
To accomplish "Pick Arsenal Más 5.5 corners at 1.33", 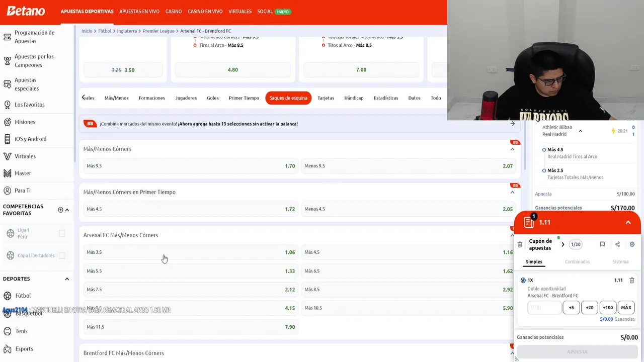I will click(x=191, y=271).
